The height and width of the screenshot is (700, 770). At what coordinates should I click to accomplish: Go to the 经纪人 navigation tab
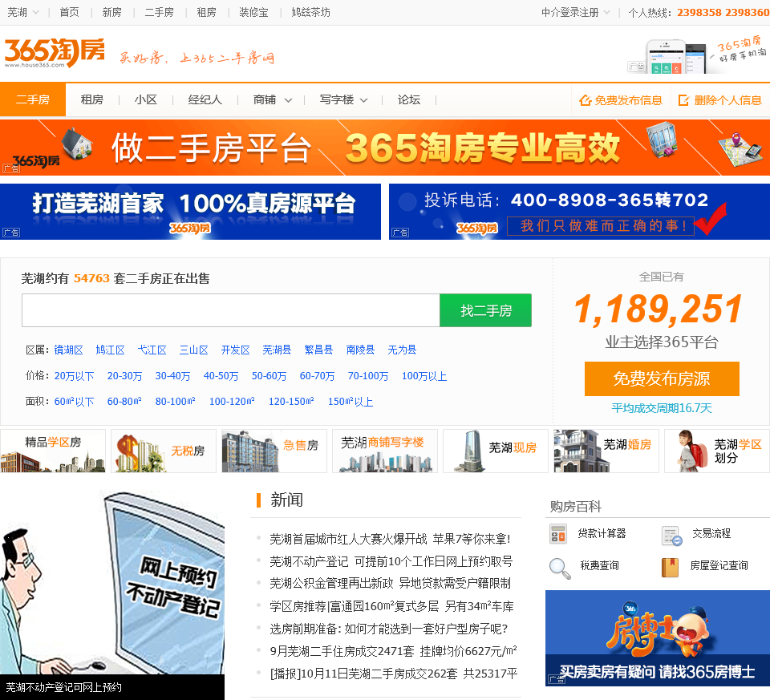[205, 99]
